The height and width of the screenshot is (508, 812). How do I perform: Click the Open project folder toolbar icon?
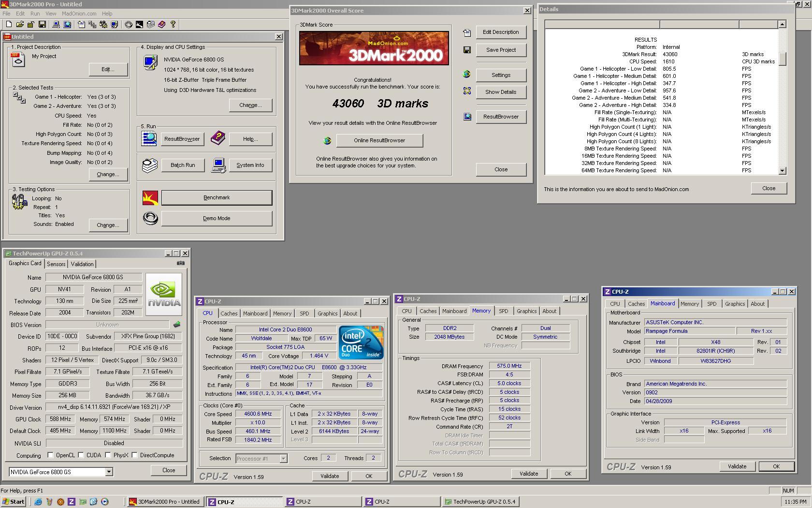(x=20, y=24)
